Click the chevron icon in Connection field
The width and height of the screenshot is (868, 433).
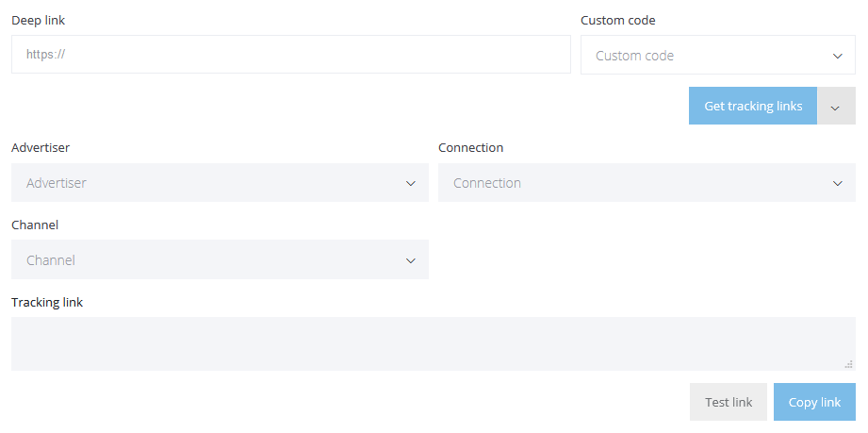point(837,184)
